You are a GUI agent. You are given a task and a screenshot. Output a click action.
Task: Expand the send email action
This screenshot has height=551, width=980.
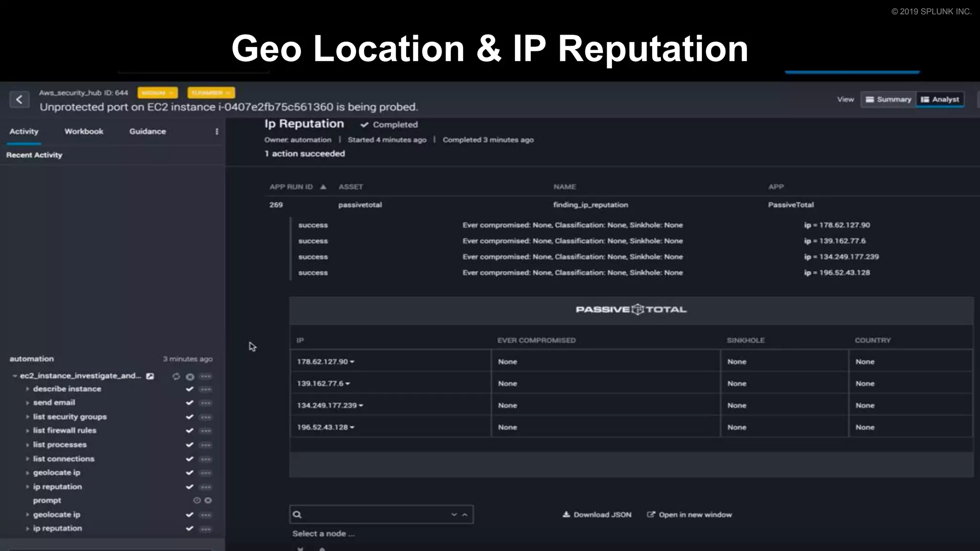coord(27,403)
